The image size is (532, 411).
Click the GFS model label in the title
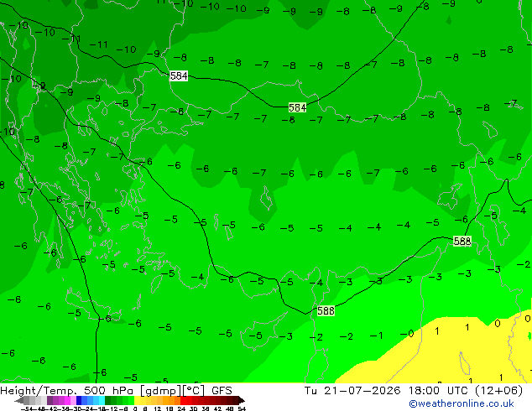pyautogui.click(x=222, y=391)
